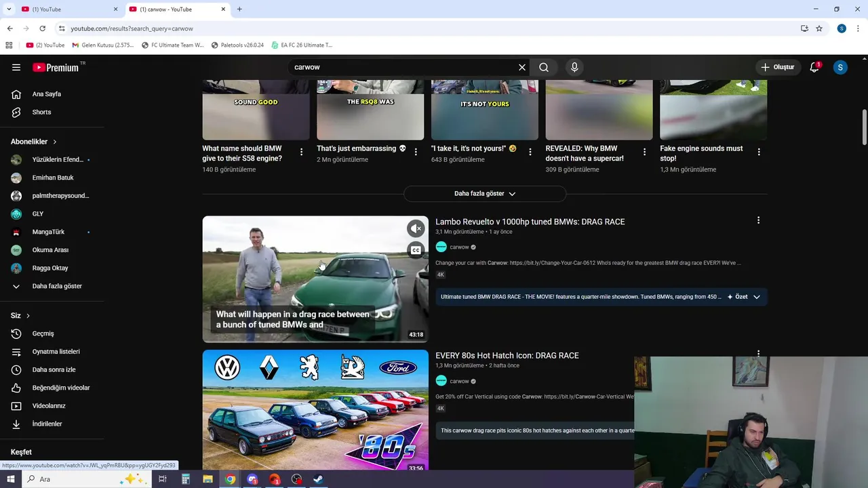The image size is (868, 488).
Task: Open options for 'What name should BMW' short
Action: pos(301,152)
